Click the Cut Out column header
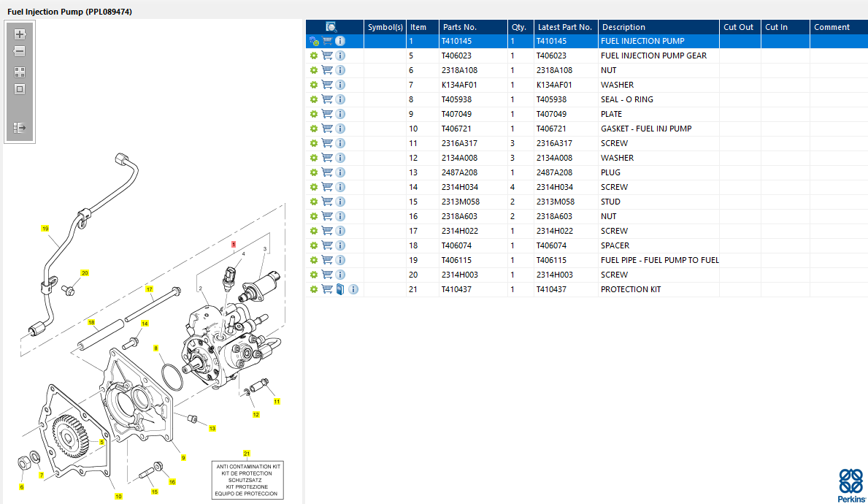Viewport: 868px width, 504px height. (x=739, y=26)
